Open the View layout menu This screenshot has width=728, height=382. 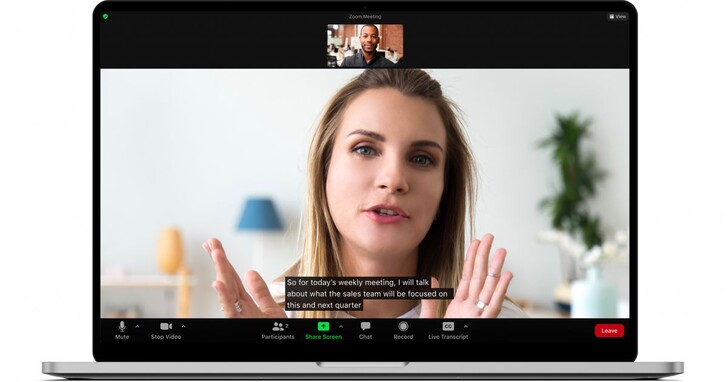[x=618, y=16]
